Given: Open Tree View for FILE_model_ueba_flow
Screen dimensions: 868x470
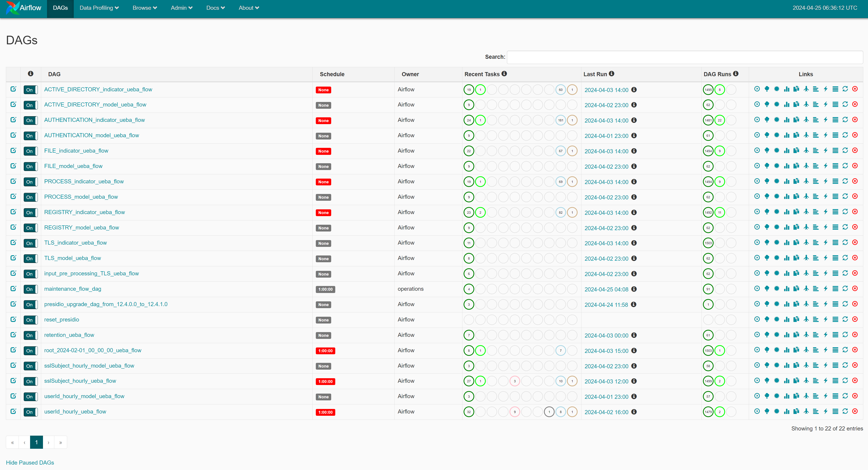Looking at the screenshot, I should point(767,166).
